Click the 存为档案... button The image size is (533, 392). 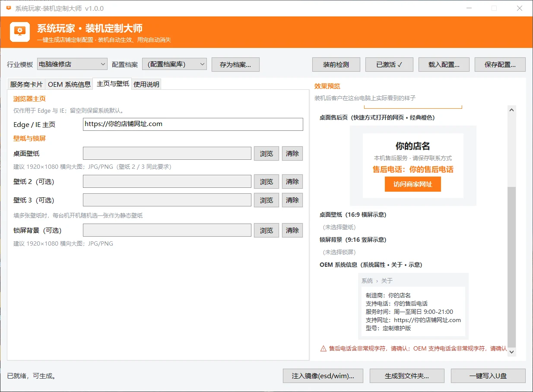(235, 64)
